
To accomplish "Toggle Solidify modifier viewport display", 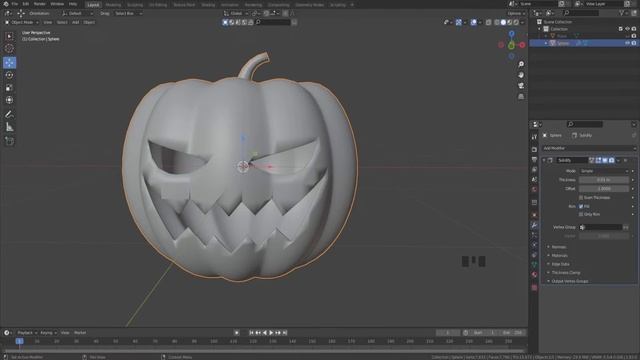I will (x=605, y=160).
